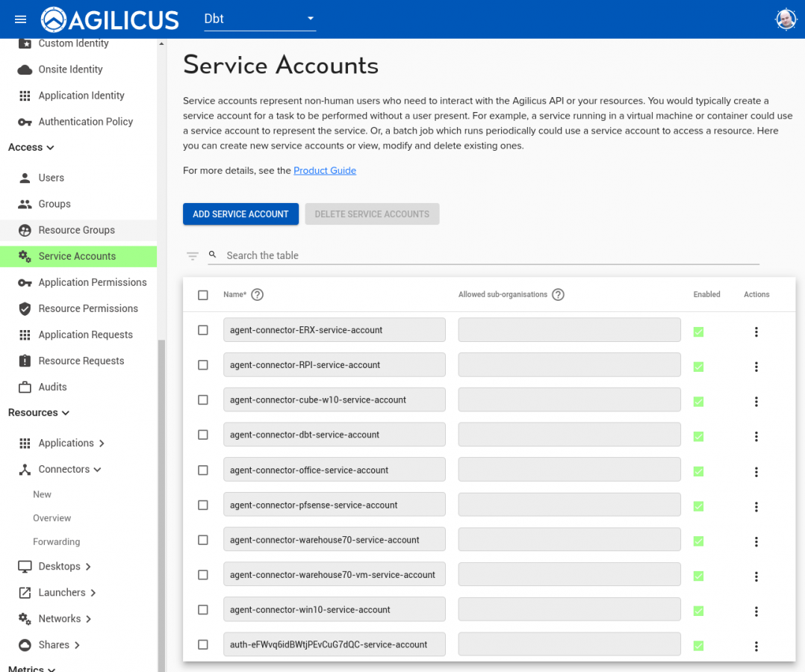
Task: Open the filter icon beside the search bar
Action: click(x=193, y=255)
